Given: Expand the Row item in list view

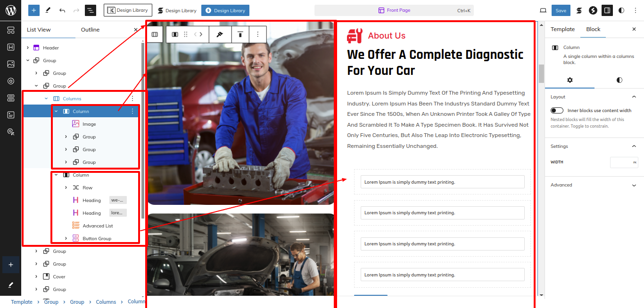Looking at the screenshot, I should (66, 187).
